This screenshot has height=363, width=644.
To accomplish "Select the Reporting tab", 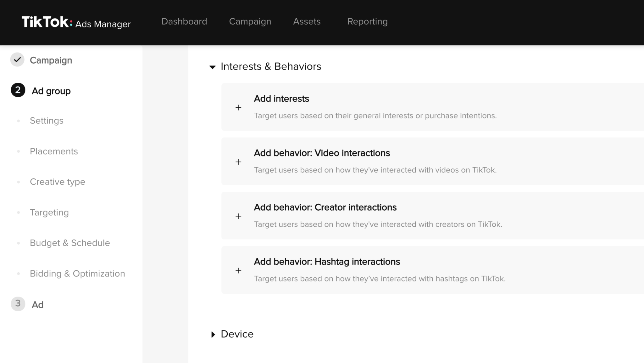I will click(367, 21).
